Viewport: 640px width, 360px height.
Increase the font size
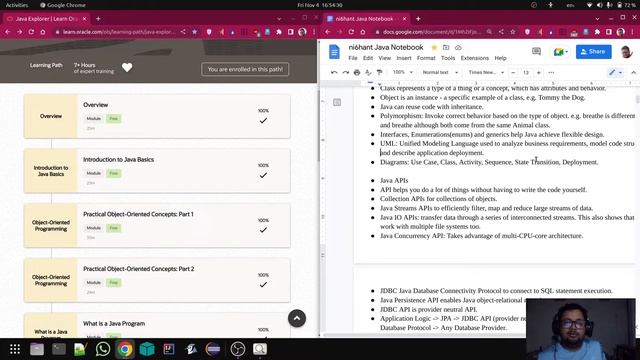(539, 72)
